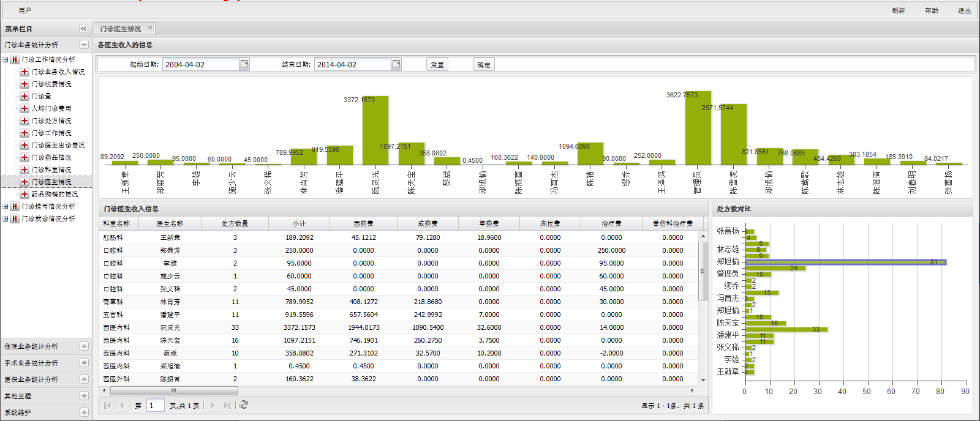Go to first page of table
This screenshot has width=980, height=421.
pos(107,405)
